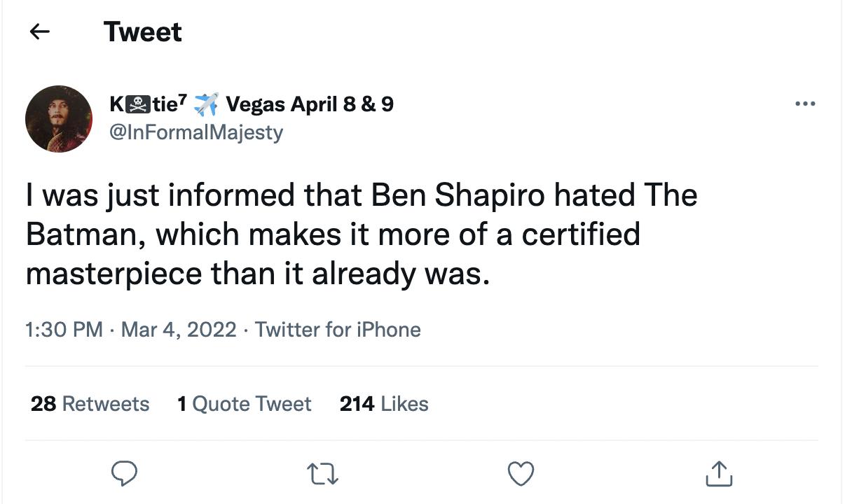View the 28 Retweets list
Screen dimensions: 845x504
click(x=90, y=403)
